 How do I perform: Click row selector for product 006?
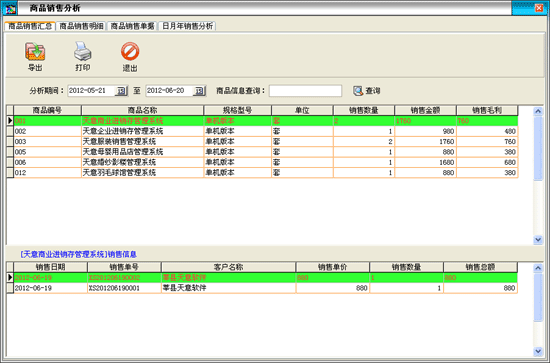(x=10, y=162)
